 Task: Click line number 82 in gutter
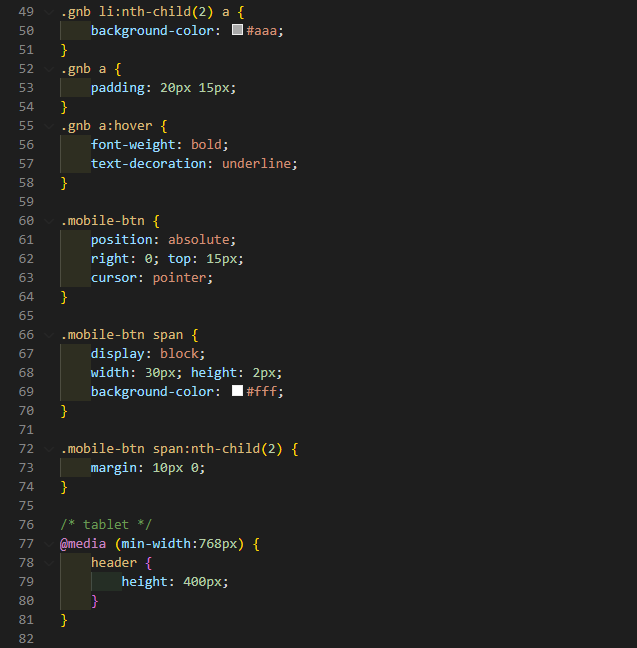point(26,639)
